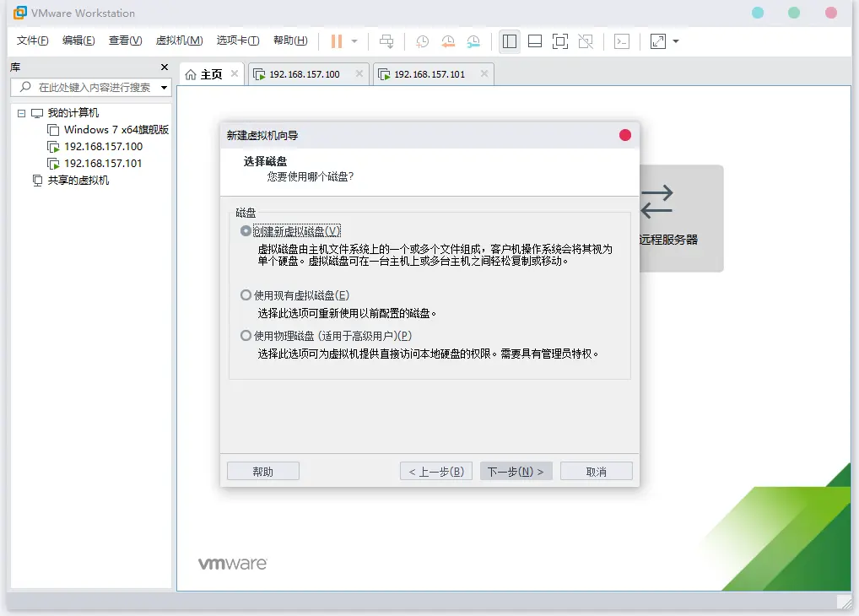
Task: Click the revert to snapshot icon
Action: tap(447, 41)
